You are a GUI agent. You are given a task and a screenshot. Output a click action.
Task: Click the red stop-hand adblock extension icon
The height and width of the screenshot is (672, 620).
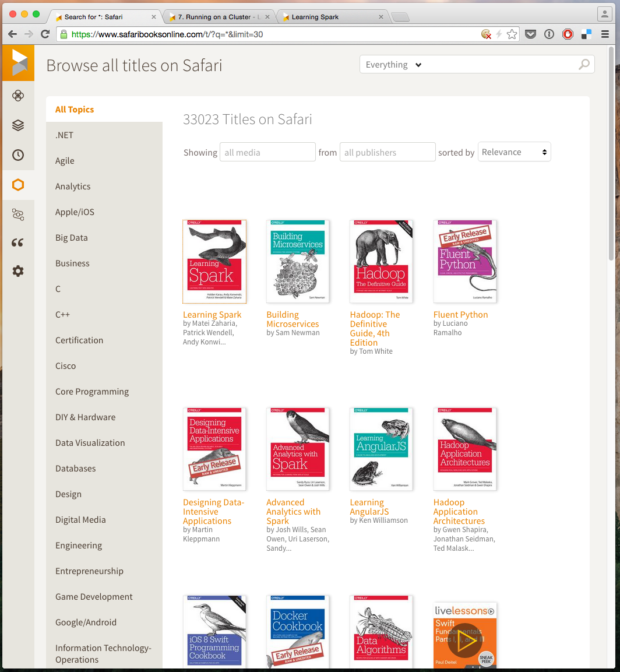568,34
